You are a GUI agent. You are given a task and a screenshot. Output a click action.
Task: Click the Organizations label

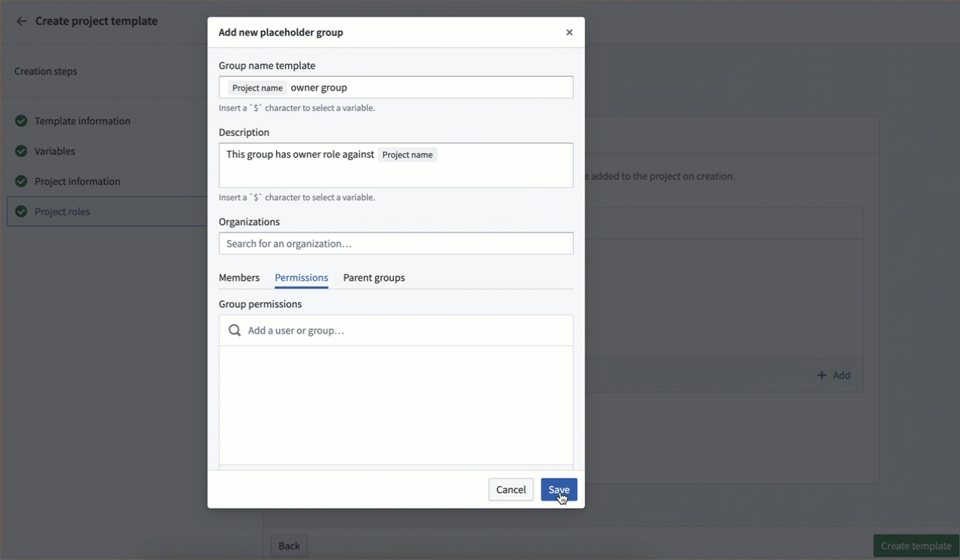(x=249, y=222)
